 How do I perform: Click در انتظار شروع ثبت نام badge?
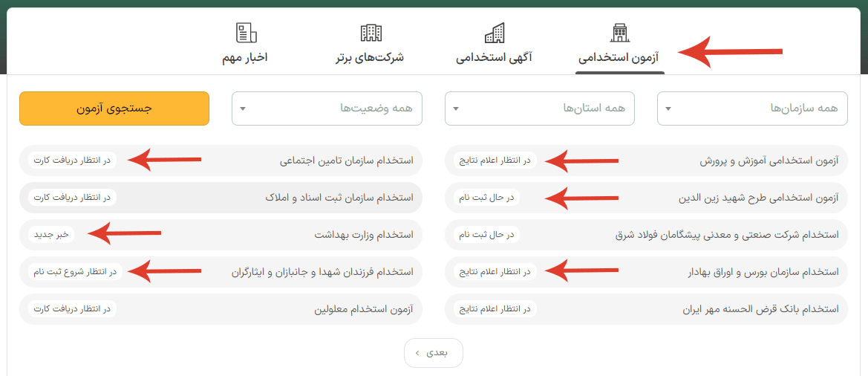(x=74, y=272)
